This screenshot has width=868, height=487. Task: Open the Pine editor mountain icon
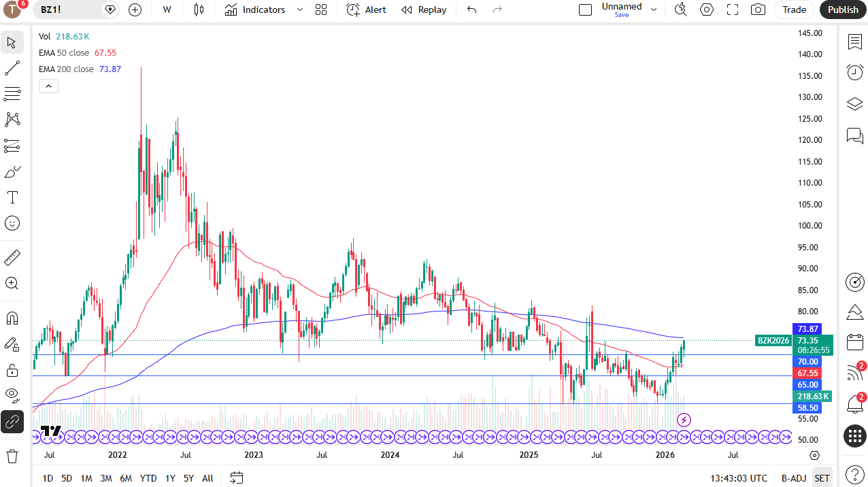coord(855,312)
